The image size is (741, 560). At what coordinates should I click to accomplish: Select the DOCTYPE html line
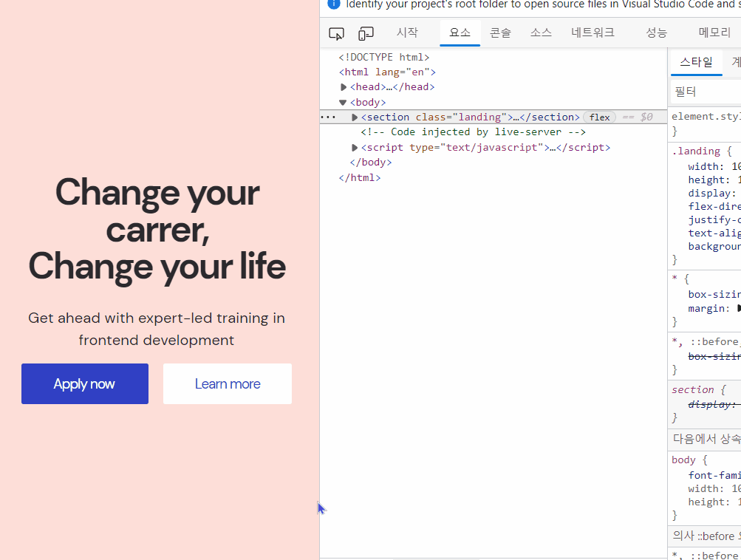[x=383, y=57]
